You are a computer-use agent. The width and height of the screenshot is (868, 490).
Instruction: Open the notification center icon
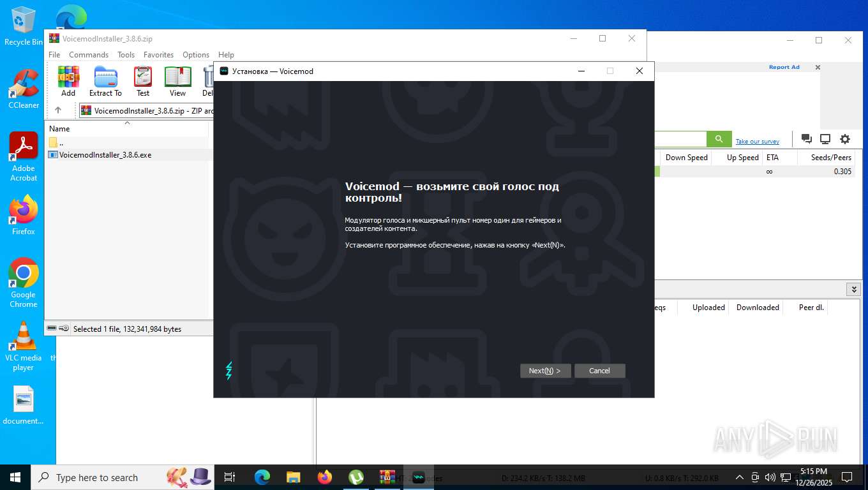847,477
